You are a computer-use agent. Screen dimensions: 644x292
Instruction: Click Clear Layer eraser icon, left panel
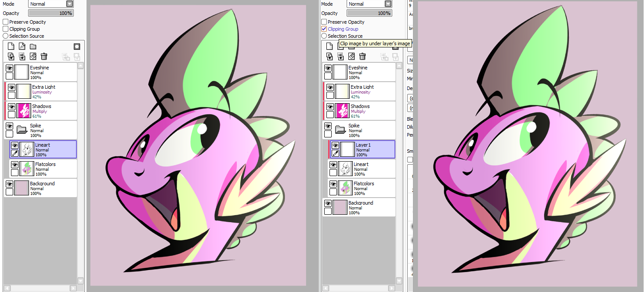point(33,56)
